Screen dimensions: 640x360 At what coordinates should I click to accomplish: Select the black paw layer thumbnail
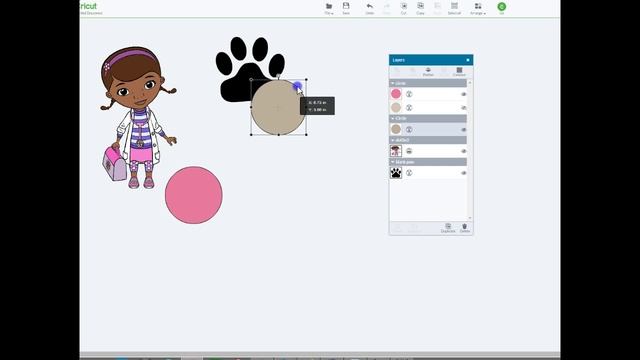click(x=396, y=173)
